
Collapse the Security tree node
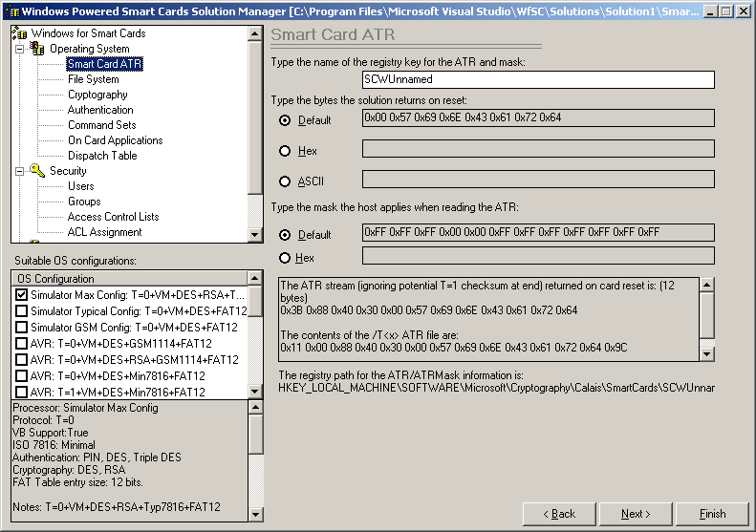[19, 171]
